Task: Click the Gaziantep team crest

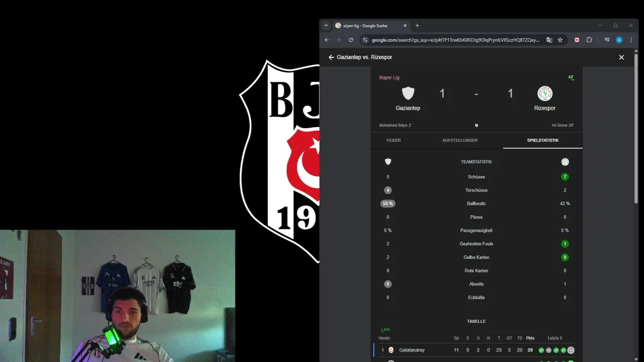Action: 408,94
